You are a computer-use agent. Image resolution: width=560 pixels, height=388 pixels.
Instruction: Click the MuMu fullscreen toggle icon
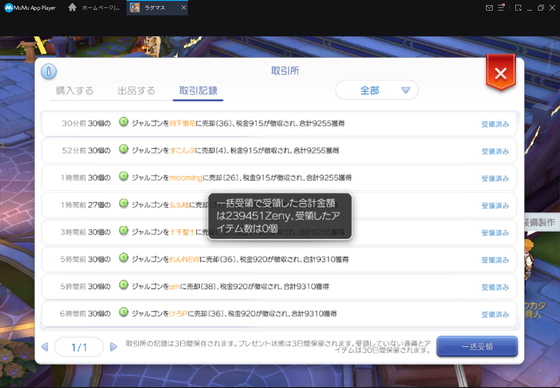tap(518, 8)
